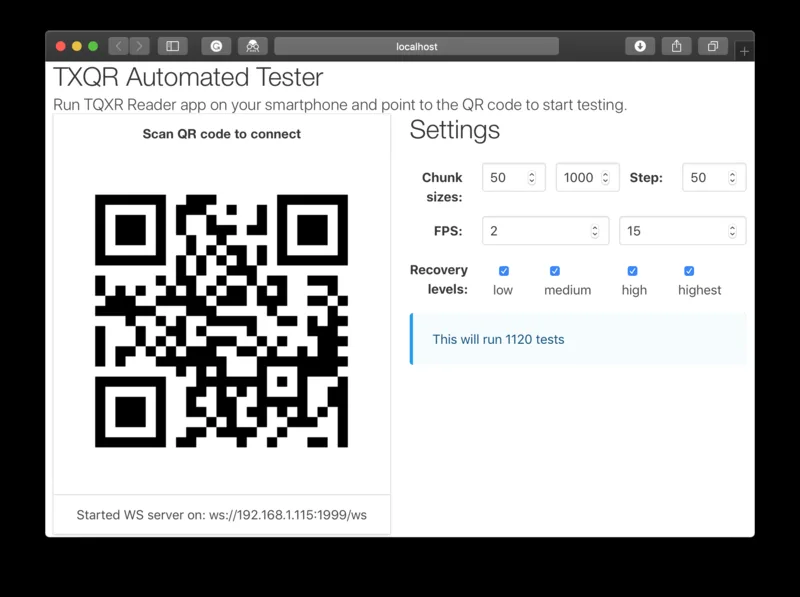
Task: Click the skull extension icon in toolbar
Action: 253,46
